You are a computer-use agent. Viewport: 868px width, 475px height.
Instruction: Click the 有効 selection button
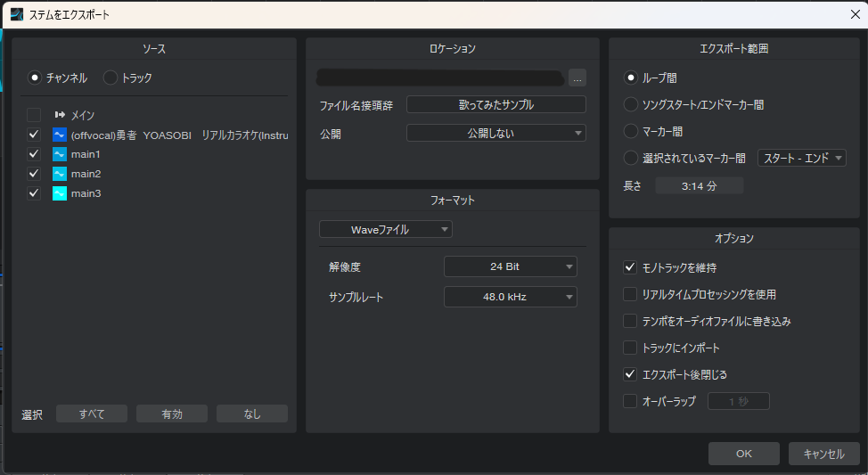click(x=172, y=414)
